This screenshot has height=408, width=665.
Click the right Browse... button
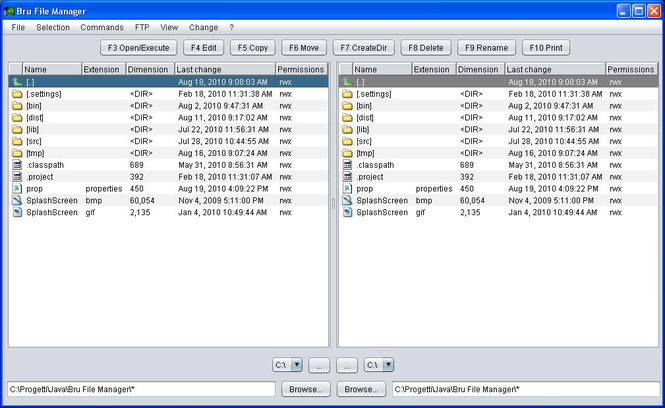coord(361,389)
